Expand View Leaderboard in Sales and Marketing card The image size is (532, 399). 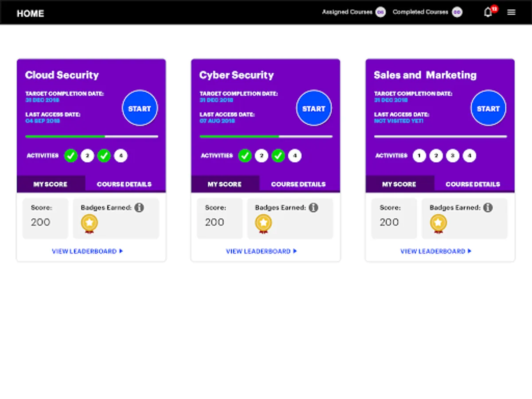click(x=436, y=251)
